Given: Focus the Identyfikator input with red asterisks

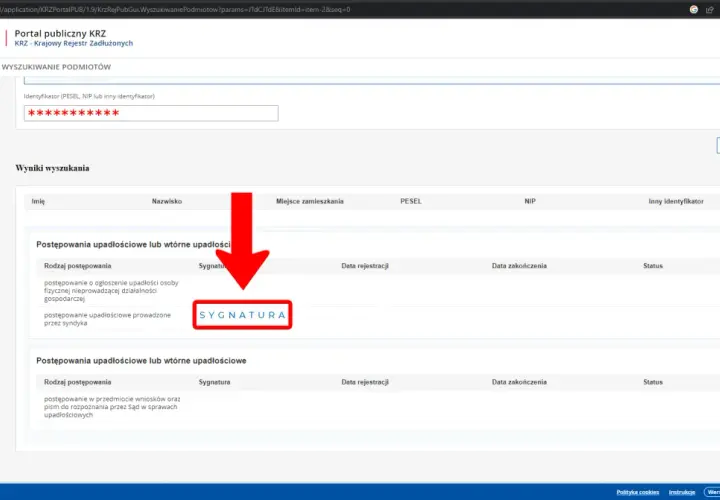Looking at the screenshot, I should [x=151, y=113].
